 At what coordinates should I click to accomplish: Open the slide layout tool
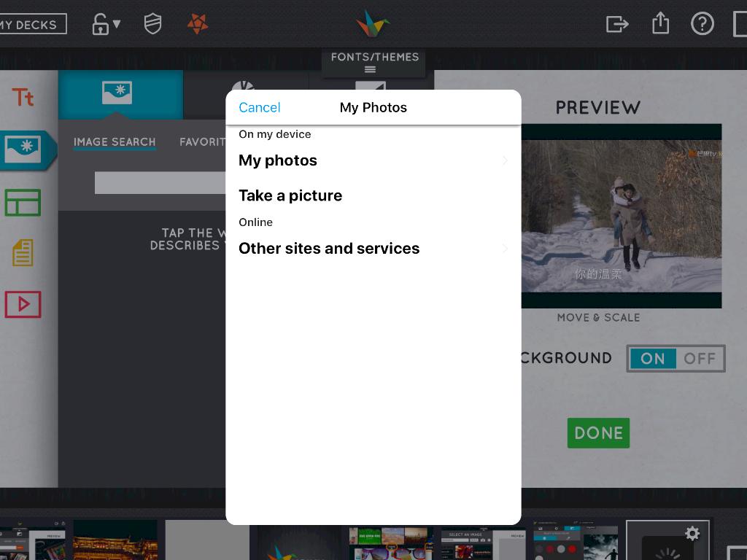pyautogui.click(x=23, y=203)
